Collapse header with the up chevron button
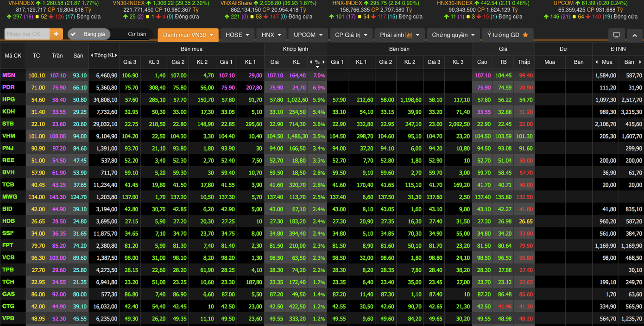 pyautogui.click(x=634, y=35)
